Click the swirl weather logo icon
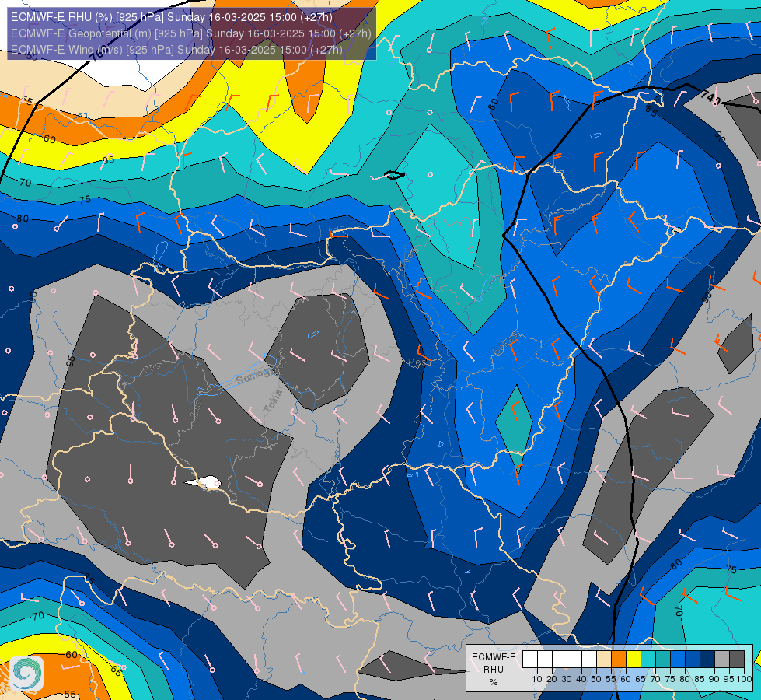Screen dimensions: 761x700 tap(26, 674)
